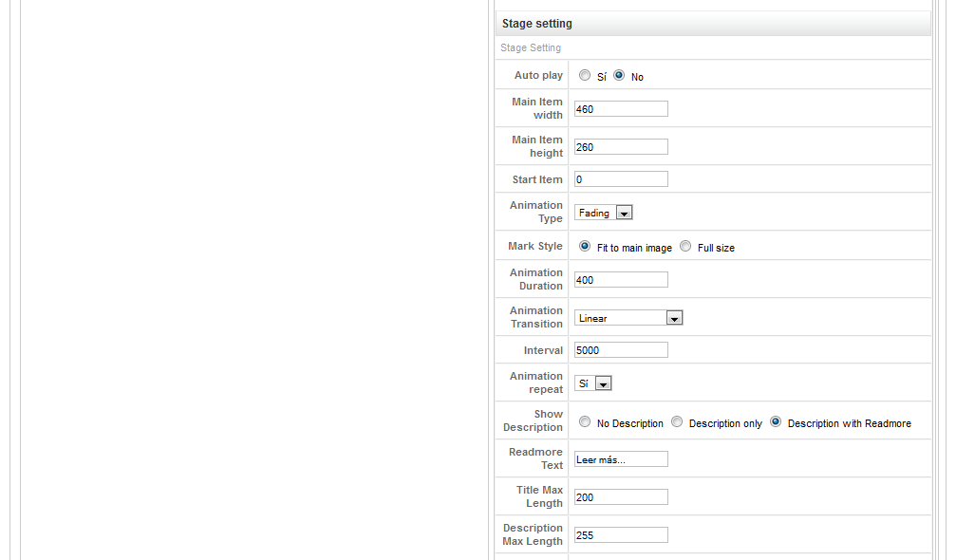The height and width of the screenshot is (560, 956).
Task: Collapse the Stage setting panel header
Action: (x=713, y=24)
